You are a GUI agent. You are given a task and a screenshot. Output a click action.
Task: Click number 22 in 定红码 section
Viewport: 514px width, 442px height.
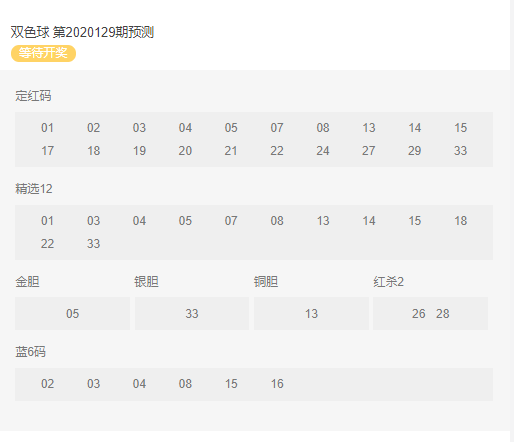point(277,151)
